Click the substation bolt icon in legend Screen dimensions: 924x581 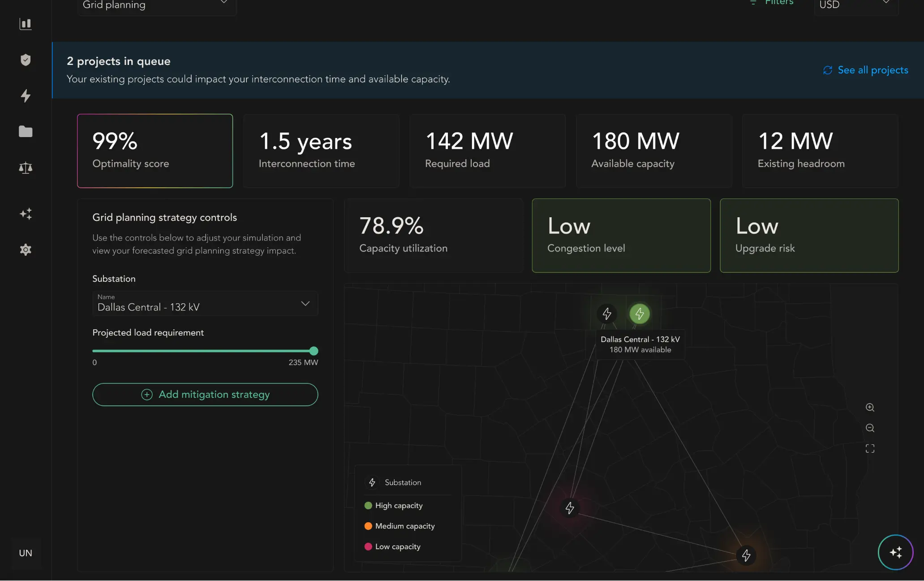tap(372, 482)
